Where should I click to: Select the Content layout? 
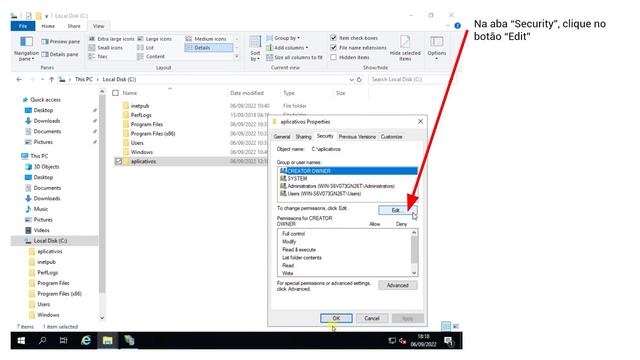(x=151, y=57)
